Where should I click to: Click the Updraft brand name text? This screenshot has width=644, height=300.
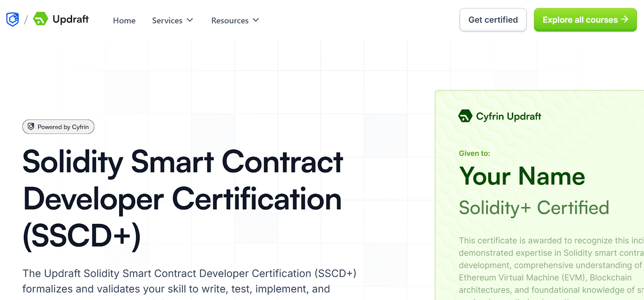coord(70,19)
